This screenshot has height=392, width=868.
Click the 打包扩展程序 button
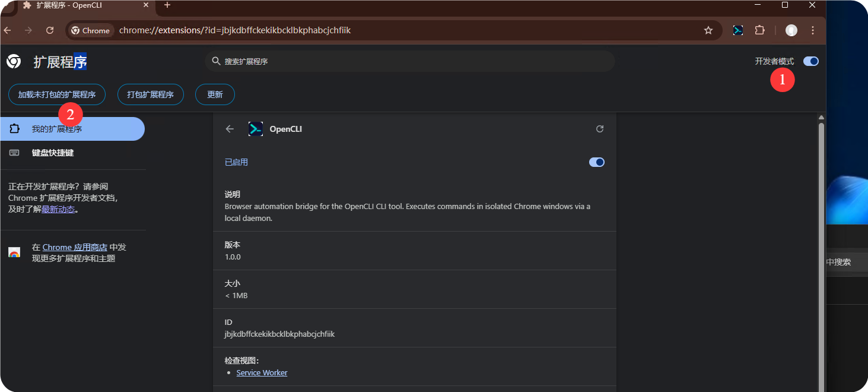pos(151,94)
